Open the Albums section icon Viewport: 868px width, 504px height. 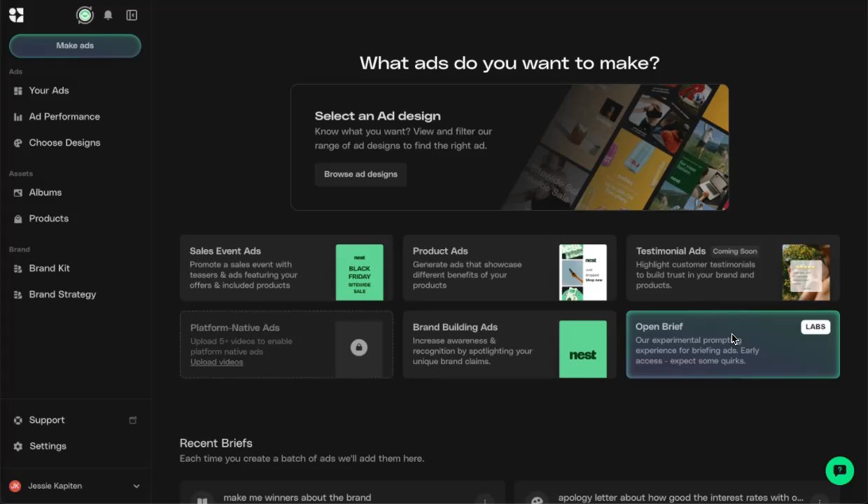pos(18,192)
